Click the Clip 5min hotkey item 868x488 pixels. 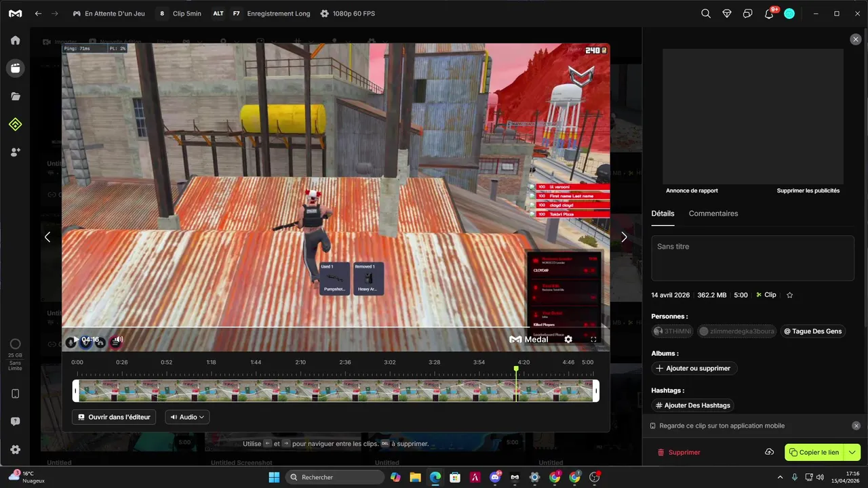pos(180,14)
